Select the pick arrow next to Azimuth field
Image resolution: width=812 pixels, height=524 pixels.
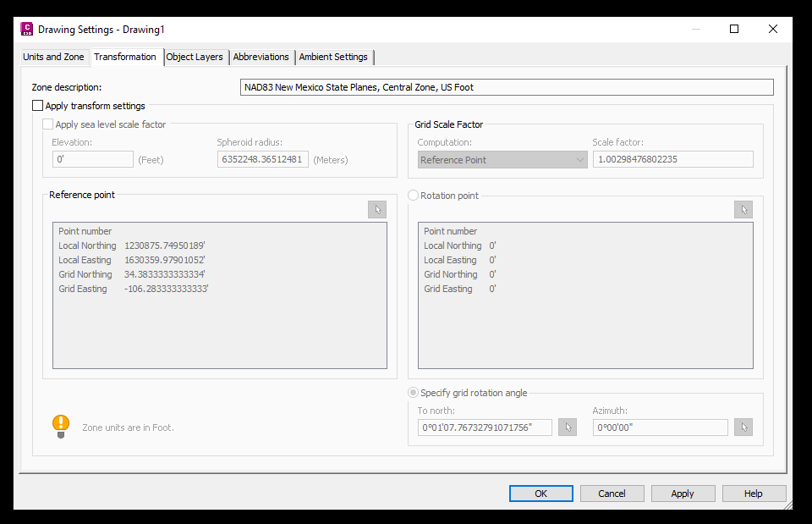point(743,427)
